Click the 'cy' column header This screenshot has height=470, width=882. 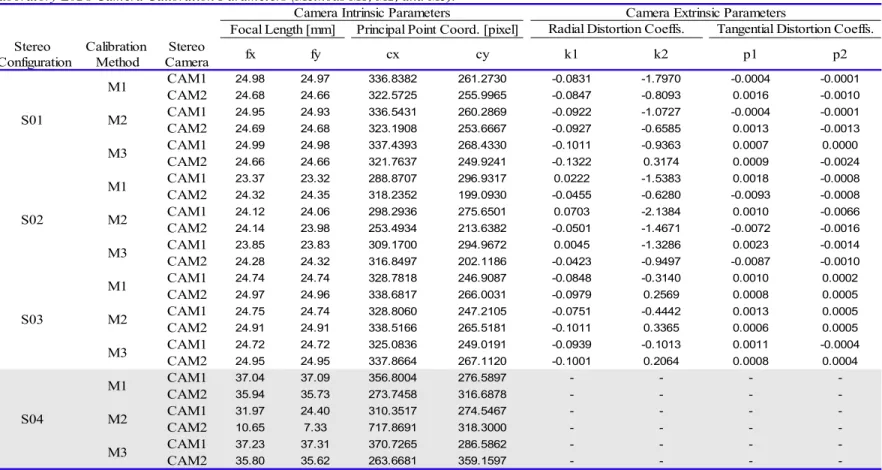(x=482, y=55)
